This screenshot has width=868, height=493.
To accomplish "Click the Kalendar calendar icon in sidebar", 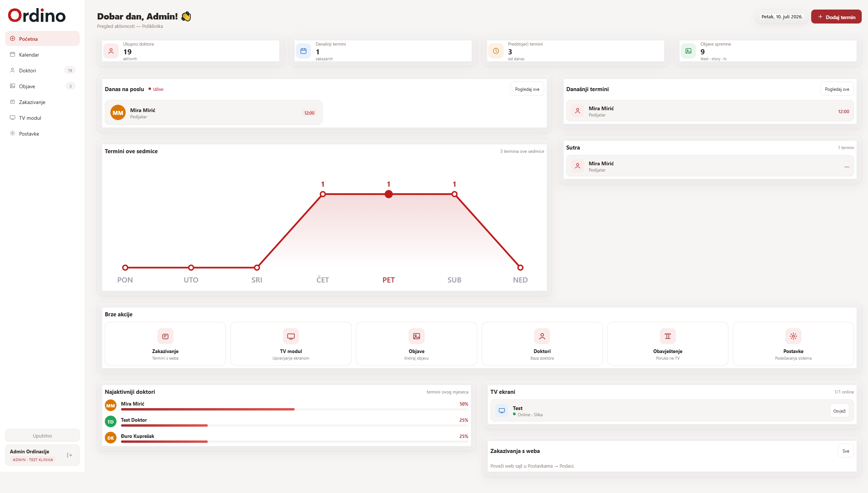I will click(12, 54).
